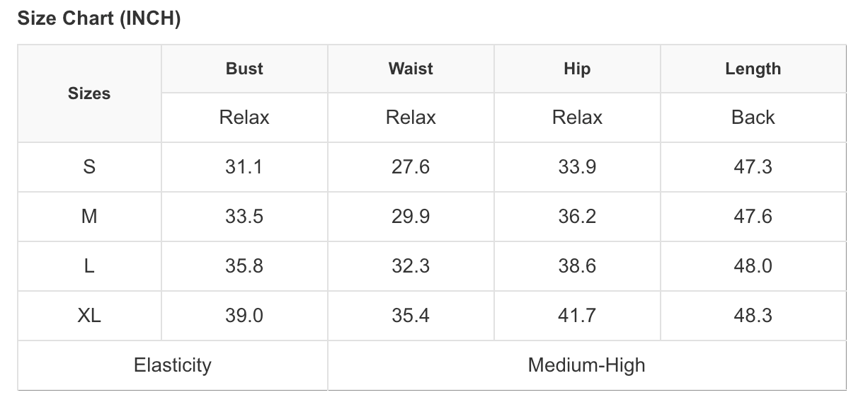Viewport: 868px width, 412px height.
Task: Select the size S row label
Action: (89, 167)
